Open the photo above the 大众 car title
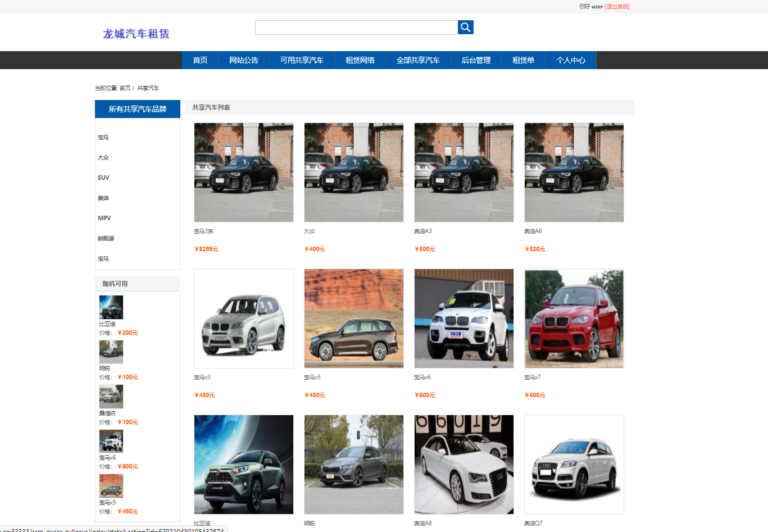The width and height of the screenshot is (768, 532). click(x=354, y=172)
